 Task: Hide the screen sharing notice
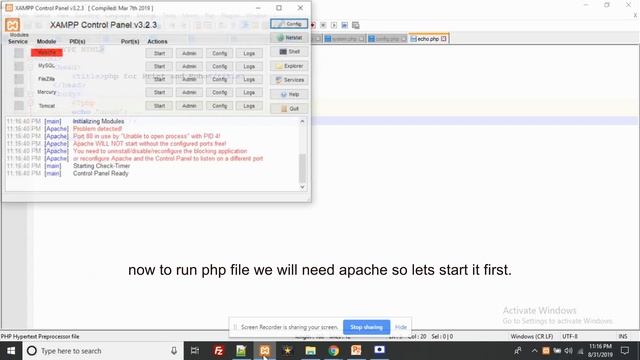401,327
